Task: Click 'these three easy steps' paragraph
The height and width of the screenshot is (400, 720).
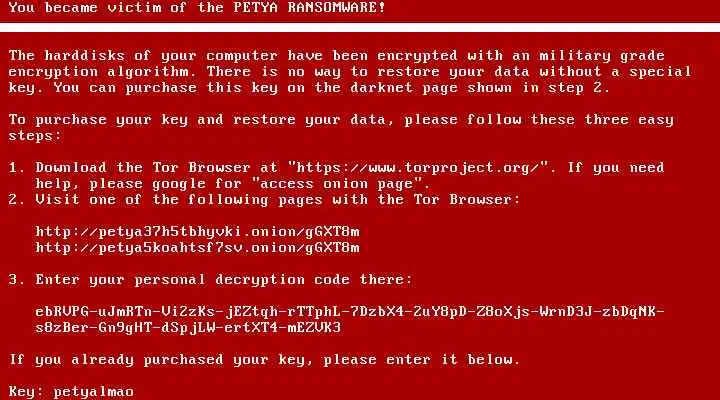Action: (x=341, y=128)
